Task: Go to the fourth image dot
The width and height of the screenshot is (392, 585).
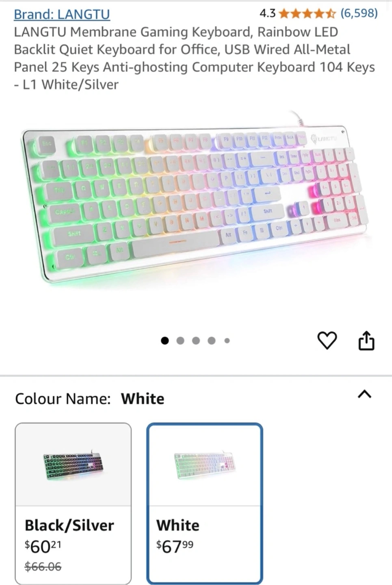Action: 212,340
